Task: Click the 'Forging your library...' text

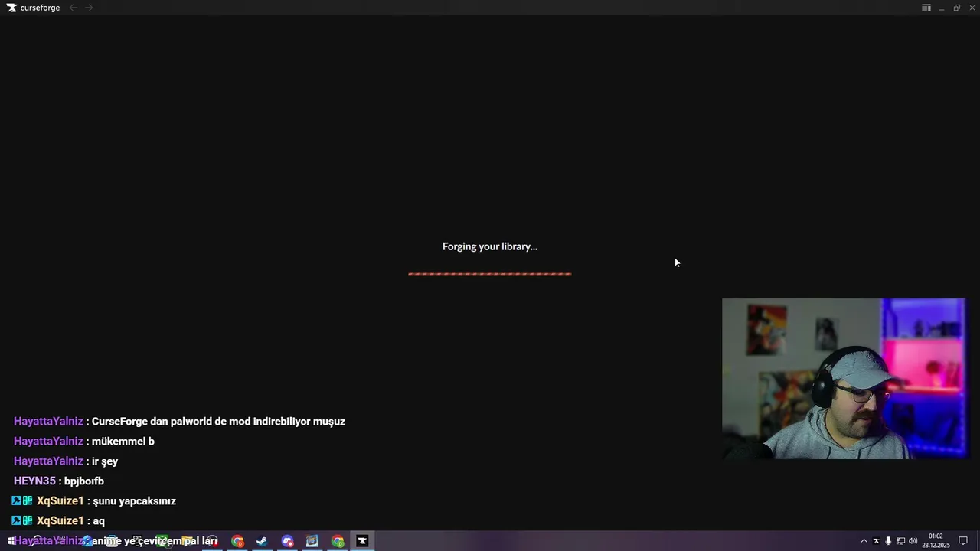Action: [490, 246]
